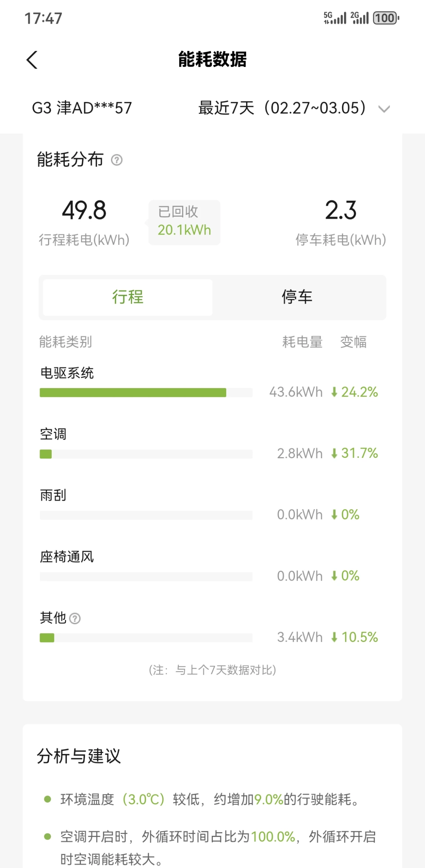Tap the 已回收 20.1kWh badge
Screen dimensions: 425x868
click(184, 222)
